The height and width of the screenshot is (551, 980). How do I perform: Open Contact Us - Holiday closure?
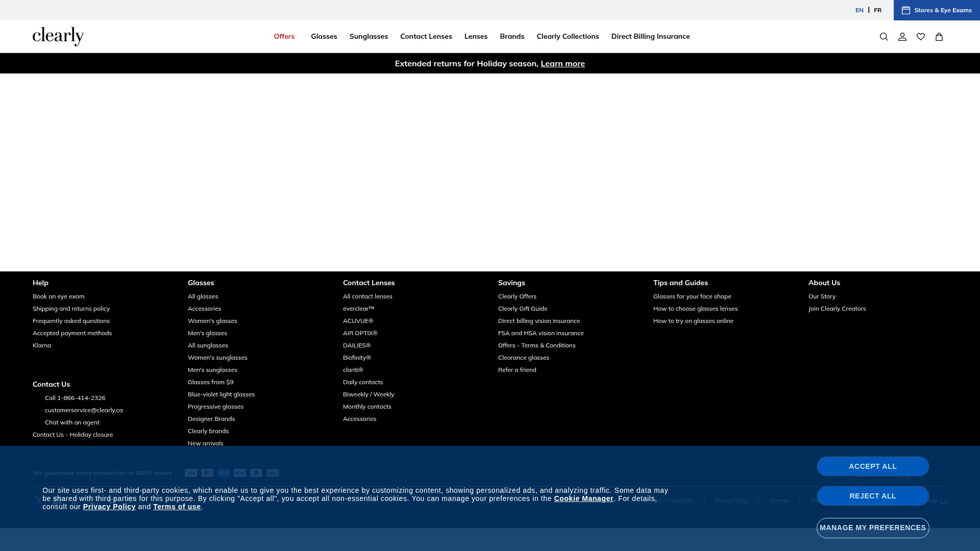pyautogui.click(x=73, y=435)
